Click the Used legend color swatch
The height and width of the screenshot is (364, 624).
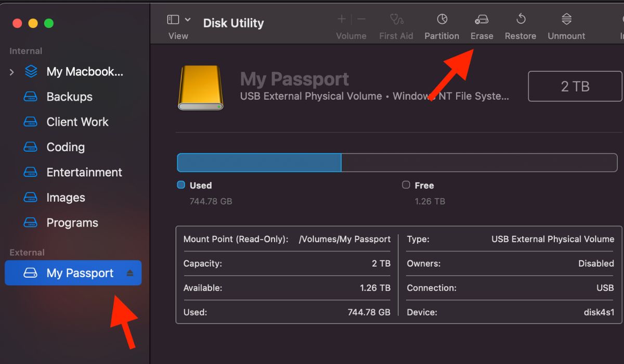pyautogui.click(x=181, y=185)
